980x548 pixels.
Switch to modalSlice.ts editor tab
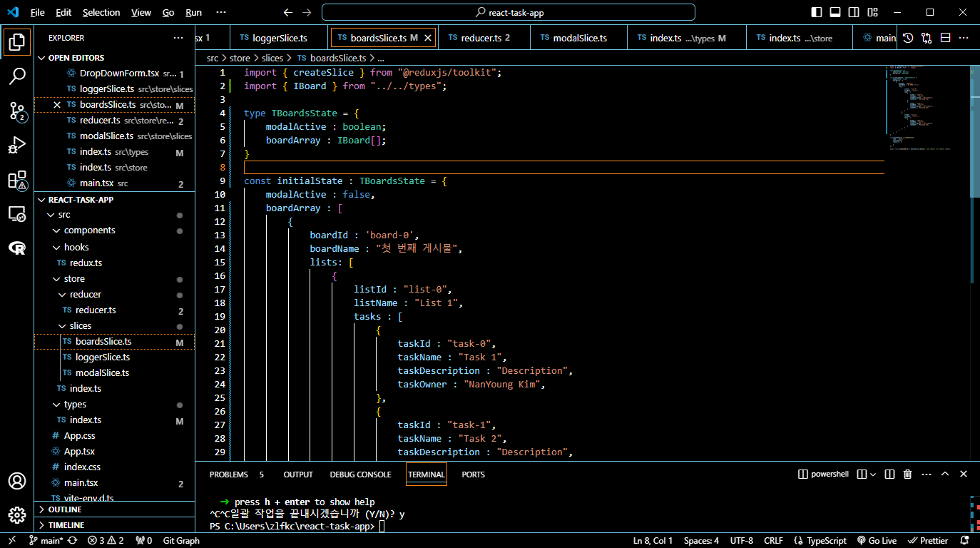pyautogui.click(x=579, y=38)
